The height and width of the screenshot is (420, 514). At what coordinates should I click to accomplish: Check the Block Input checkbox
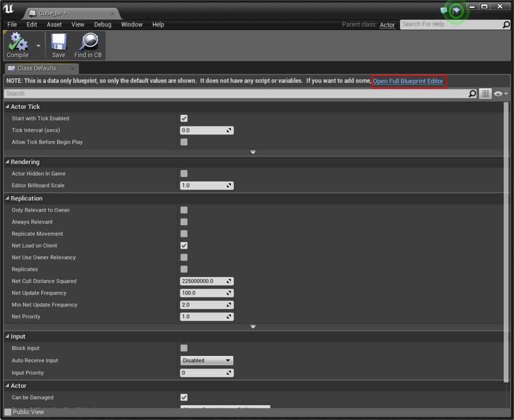pyautogui.click(x=184, y=348)
